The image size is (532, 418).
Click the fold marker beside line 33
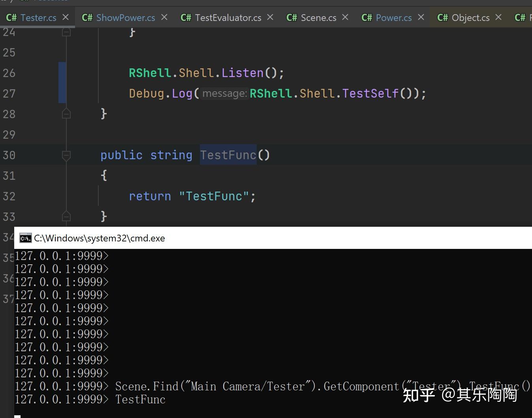tap(66, 216)
